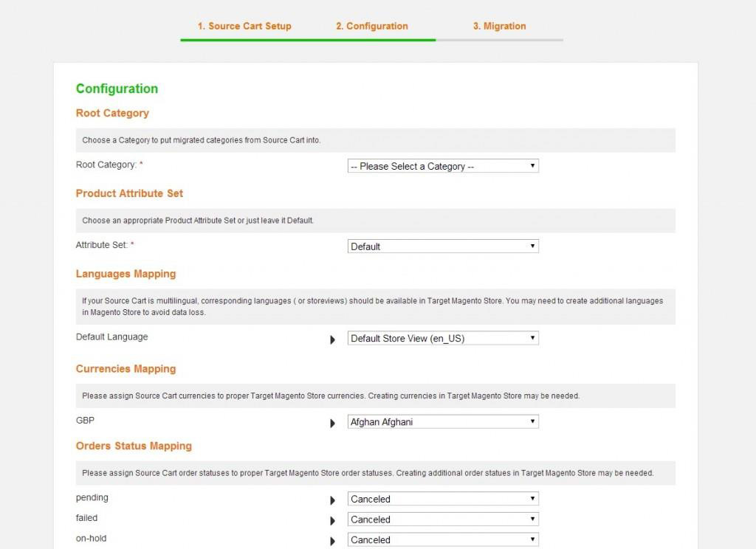Select the Configuration step tab

click(x=372, y=26)
